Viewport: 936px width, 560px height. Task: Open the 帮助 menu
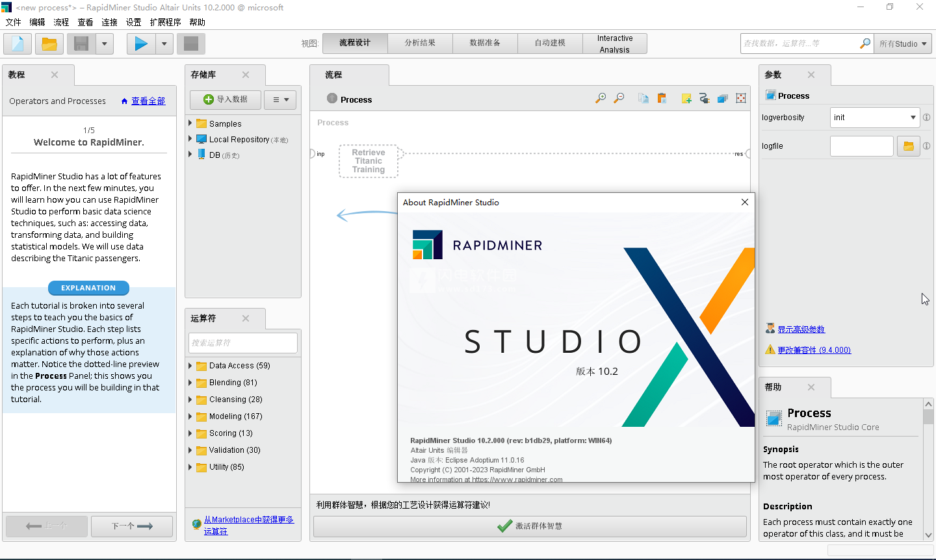tap(198, 22)
